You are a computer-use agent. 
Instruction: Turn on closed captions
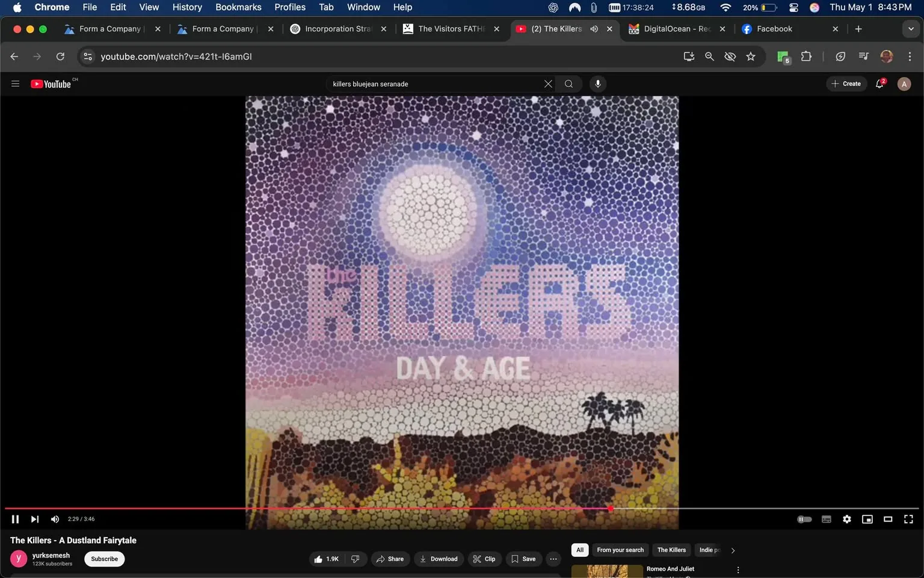(826, 518)
